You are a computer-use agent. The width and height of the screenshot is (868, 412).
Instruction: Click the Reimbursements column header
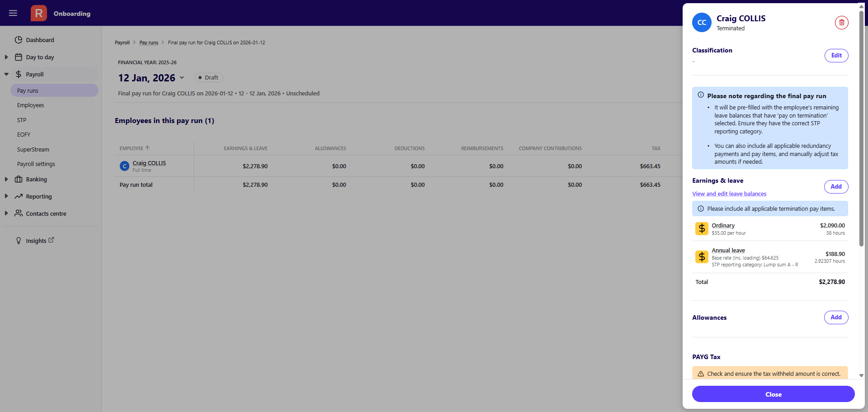[482, 148]
